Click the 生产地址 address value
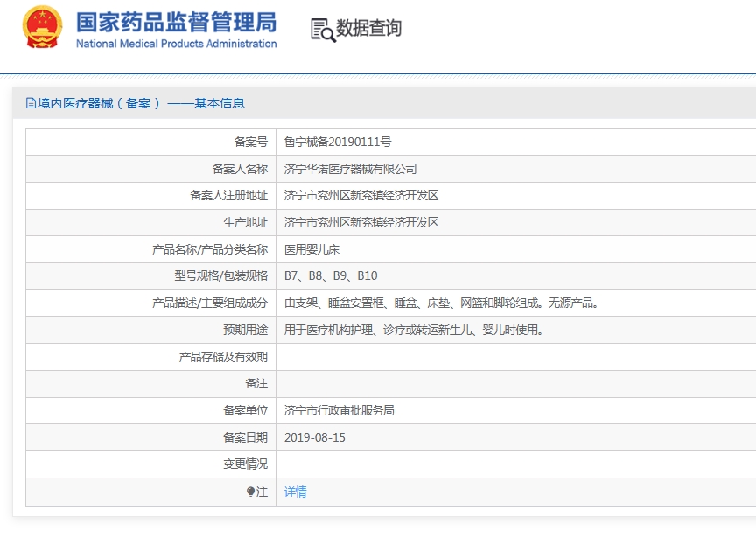 [x=361, y=222]
